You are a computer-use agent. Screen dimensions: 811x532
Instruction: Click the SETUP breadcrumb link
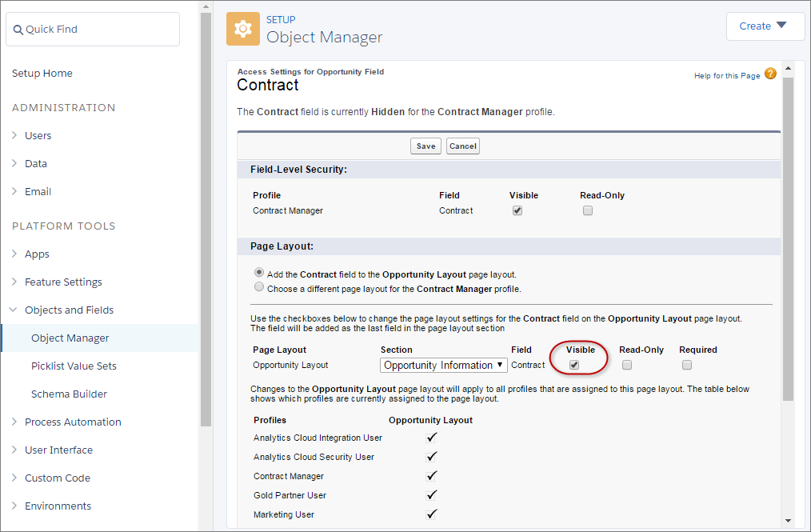[281, 20]
